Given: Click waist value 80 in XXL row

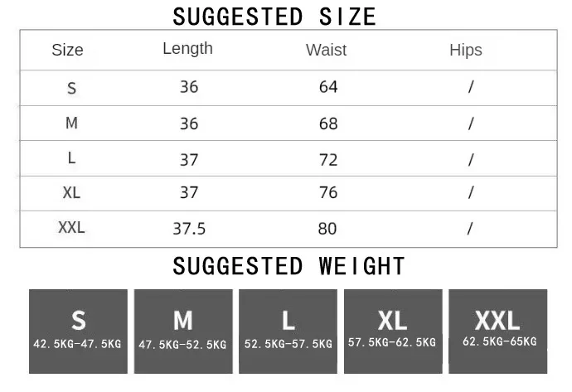Looking at the screenshot, I should 328,228.
